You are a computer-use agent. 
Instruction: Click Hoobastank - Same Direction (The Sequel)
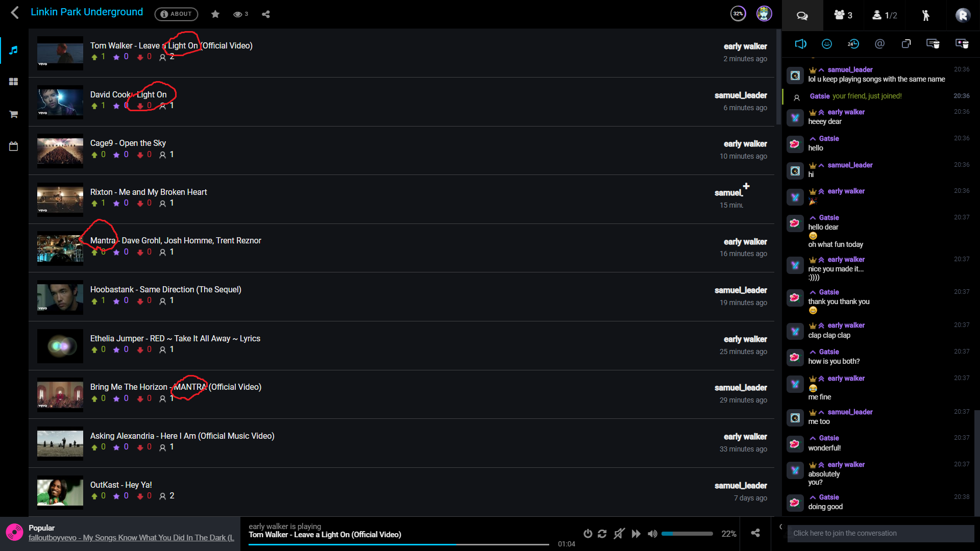point(166,290)
